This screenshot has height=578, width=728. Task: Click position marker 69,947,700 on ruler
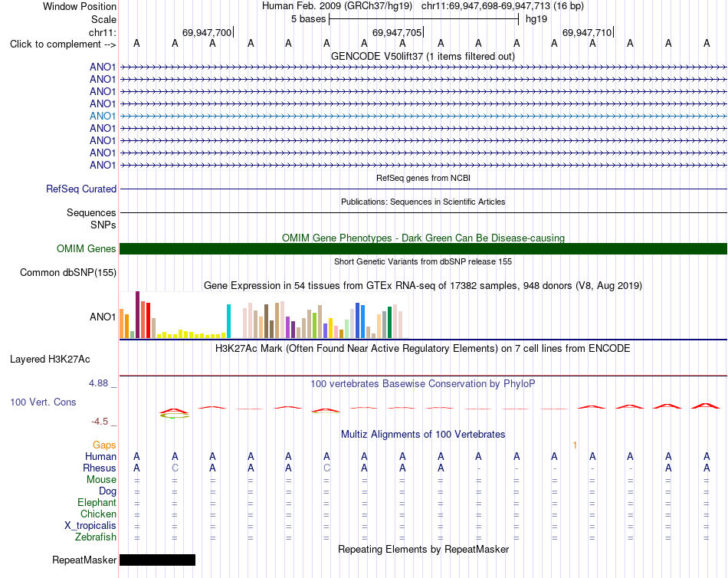coord(207,32)
